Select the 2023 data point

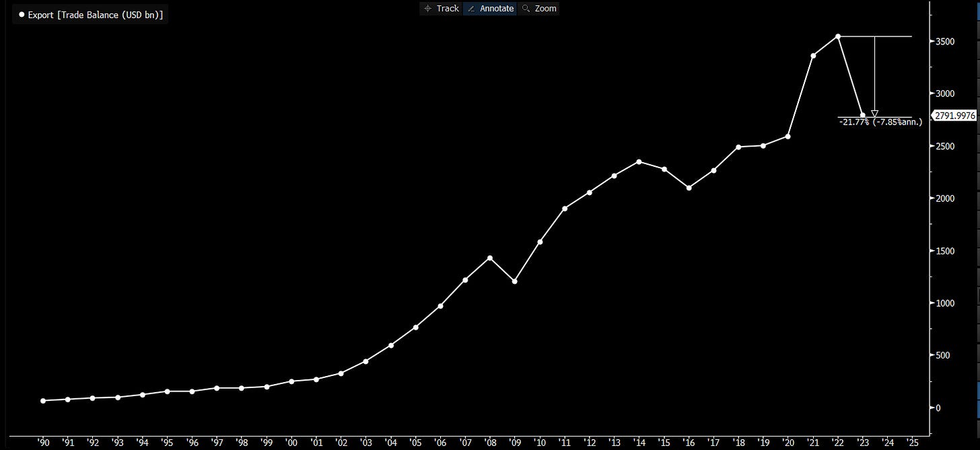coord(862,115)
